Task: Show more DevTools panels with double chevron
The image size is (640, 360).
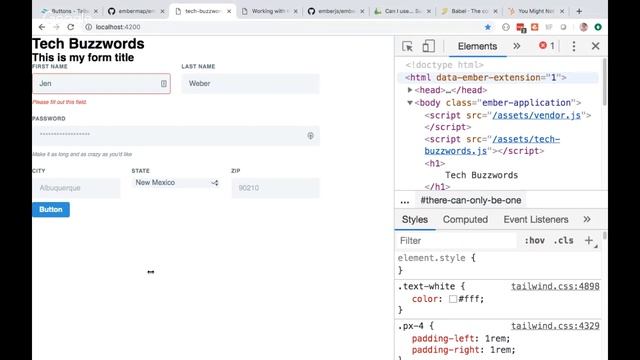Action: 517,46
